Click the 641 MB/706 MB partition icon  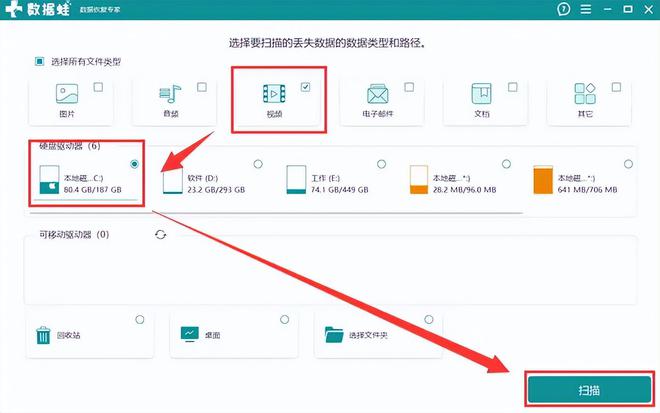pos(543,180)
